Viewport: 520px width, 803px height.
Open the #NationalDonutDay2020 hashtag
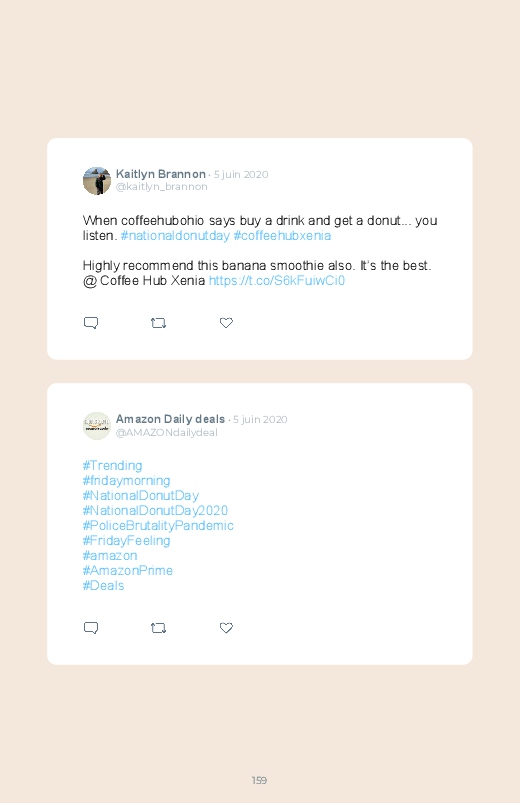[155, 511]
